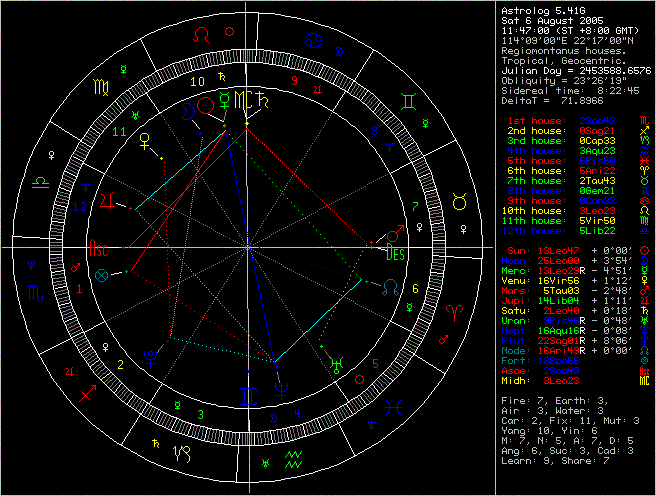Screen dimensions: 656x496
Task: Click the red Leo sign glyph on the zodiac ring
Action: click(x=204, y=35)
